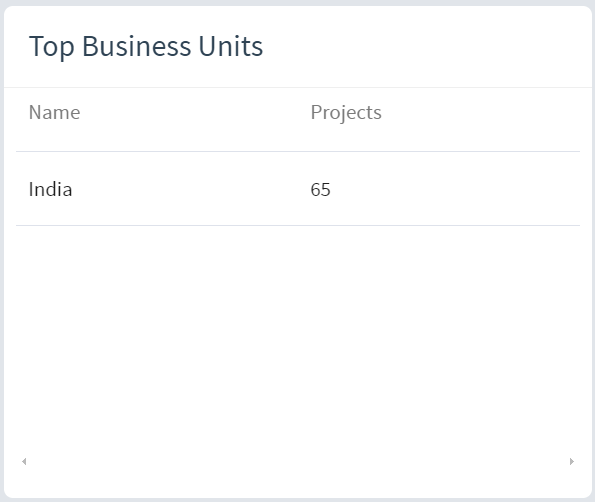595x502 pixels.
Task: Click the Projects header text
Action: [x=346, y=113]
